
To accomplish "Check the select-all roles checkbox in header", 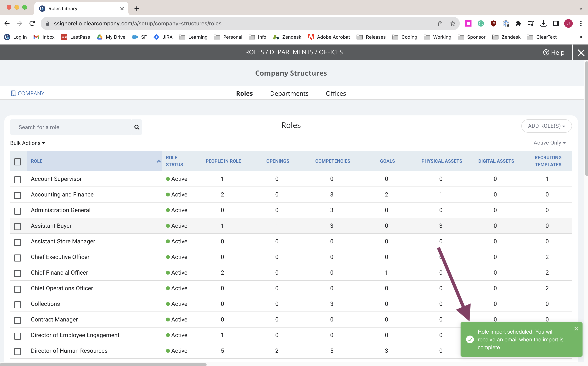I will pos(17,162).
